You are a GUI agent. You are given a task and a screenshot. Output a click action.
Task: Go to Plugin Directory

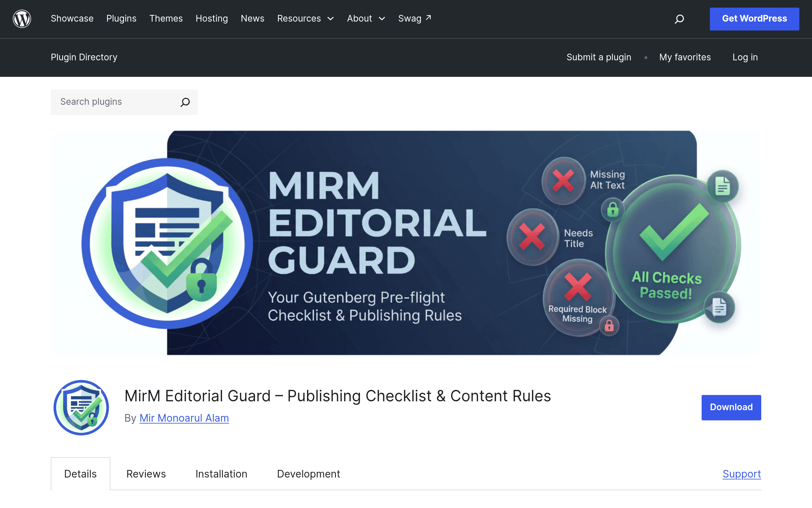point(84,57)
